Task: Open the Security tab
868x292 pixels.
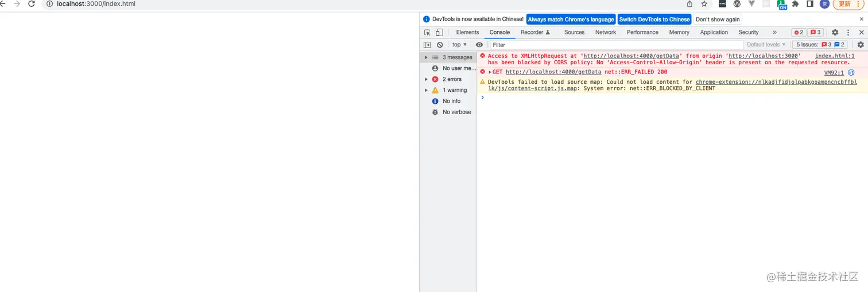Action: (x=749, y=33)
